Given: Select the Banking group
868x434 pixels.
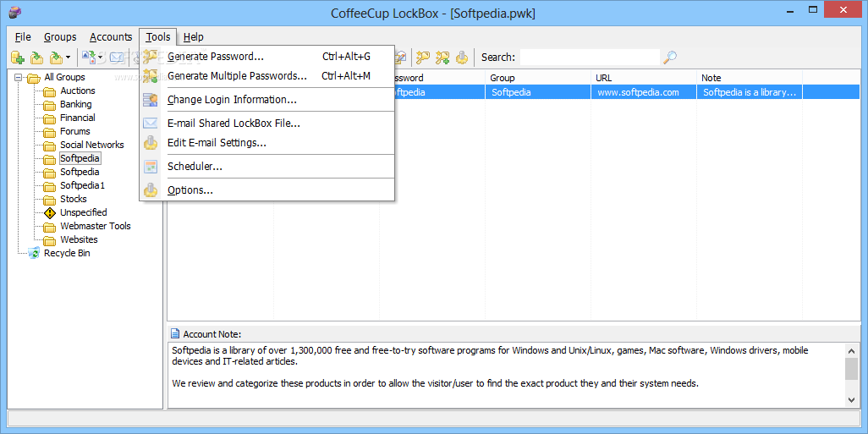Looking at the screenshot, I should (76, 104).
